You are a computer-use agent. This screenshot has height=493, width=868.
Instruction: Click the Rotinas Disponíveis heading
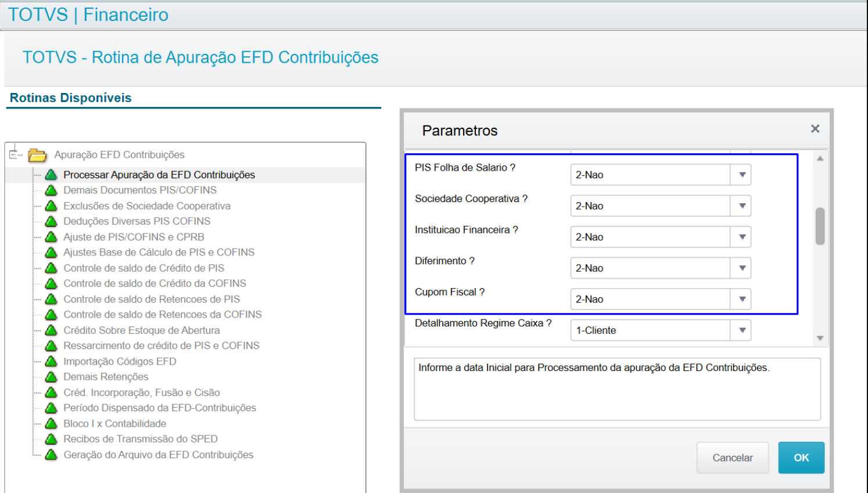coord(71,98)
